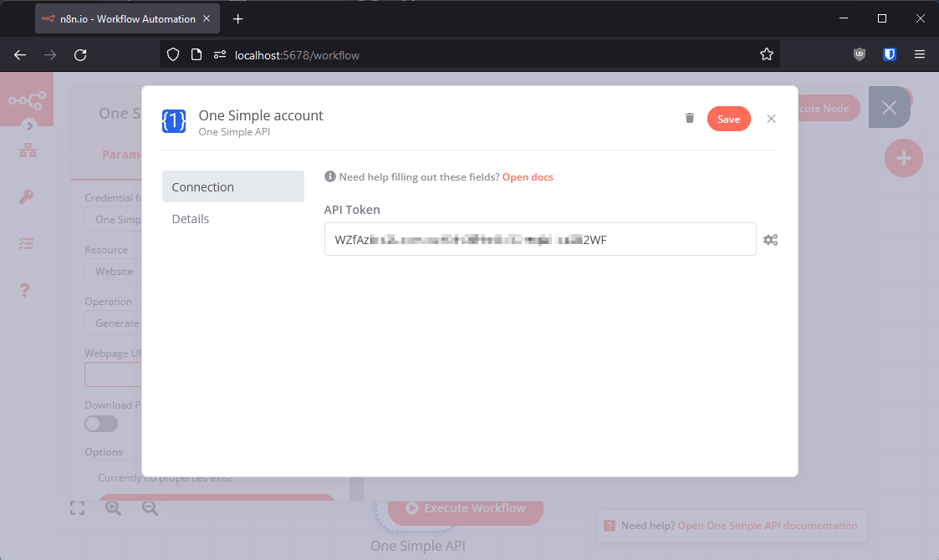Close the credential dialog with X

tap(771, 119)
